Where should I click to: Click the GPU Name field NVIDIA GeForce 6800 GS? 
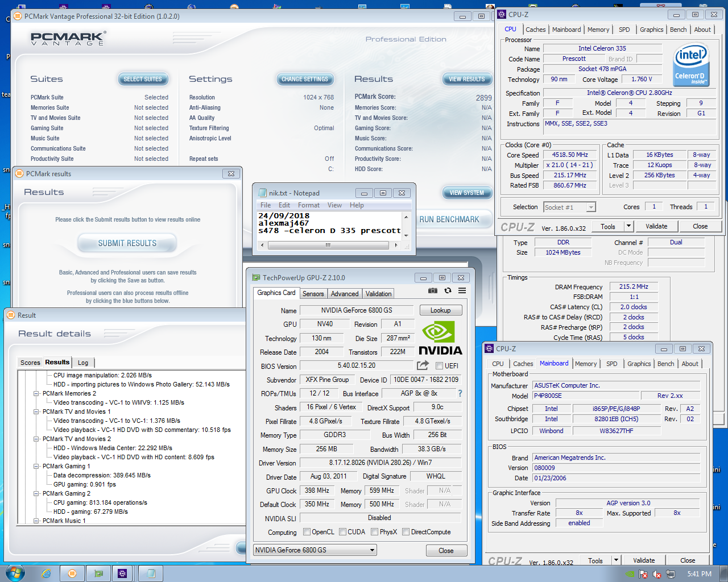(x=357, y=310)
